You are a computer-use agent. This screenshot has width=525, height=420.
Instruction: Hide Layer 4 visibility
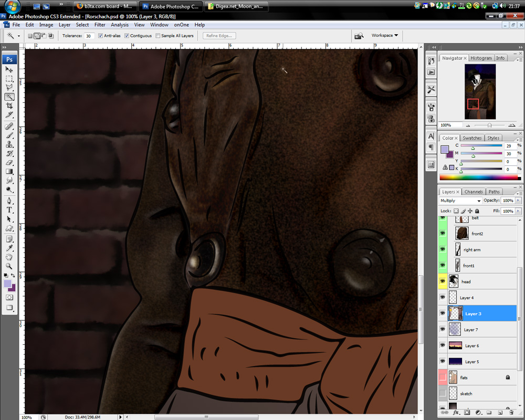[443, 298]
